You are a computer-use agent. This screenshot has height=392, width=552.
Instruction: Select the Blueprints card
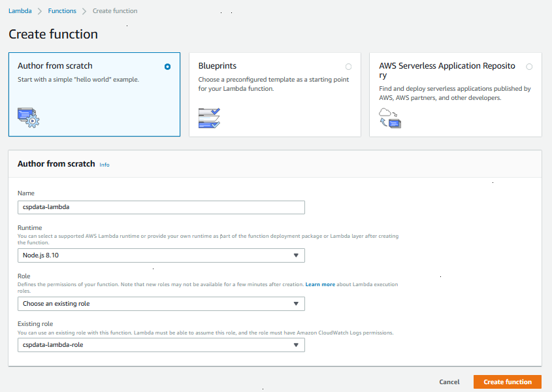(x=274, y=94)
